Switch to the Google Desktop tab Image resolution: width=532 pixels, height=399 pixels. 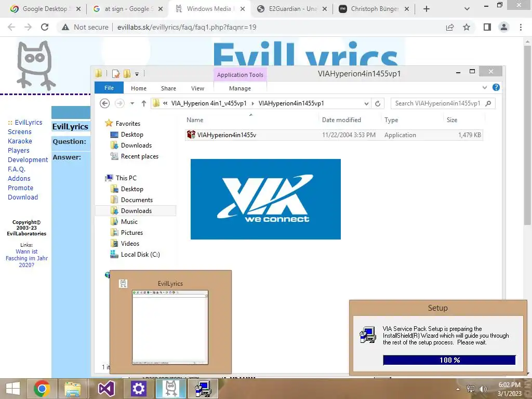click(45, 9)
